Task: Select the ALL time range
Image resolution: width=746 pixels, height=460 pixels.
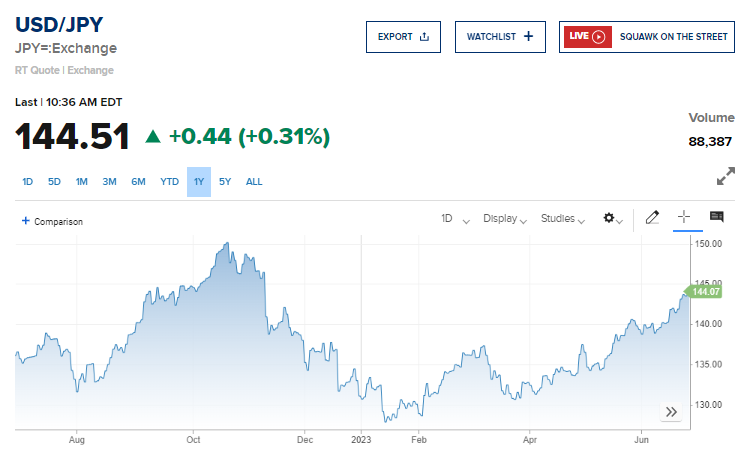Action: (x=254, y=182)
